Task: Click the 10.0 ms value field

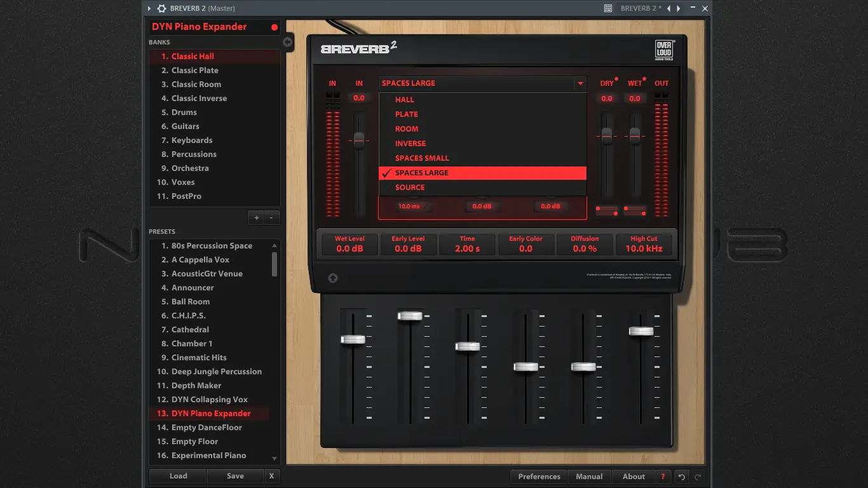Action: pyautogui.click(x=409, y=207)
